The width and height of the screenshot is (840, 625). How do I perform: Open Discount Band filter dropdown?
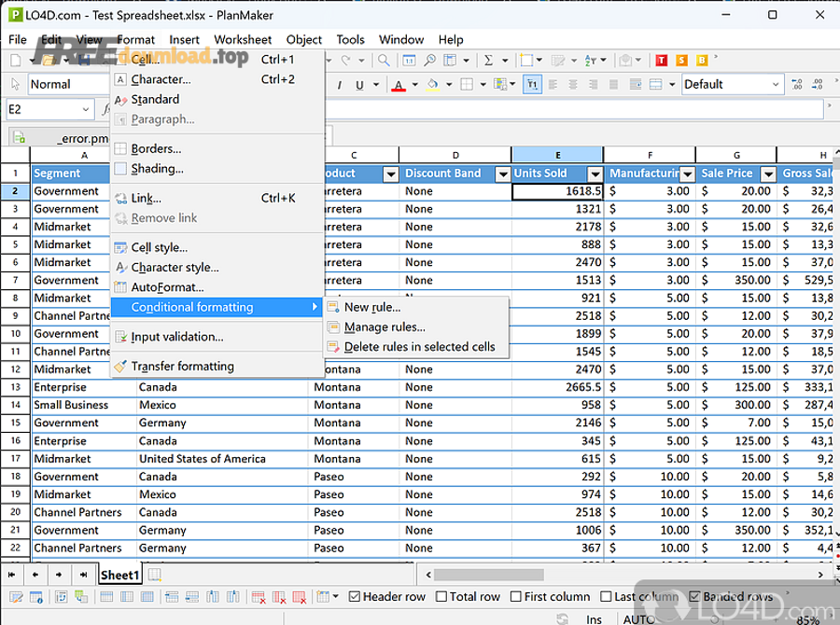pos(502,174)
